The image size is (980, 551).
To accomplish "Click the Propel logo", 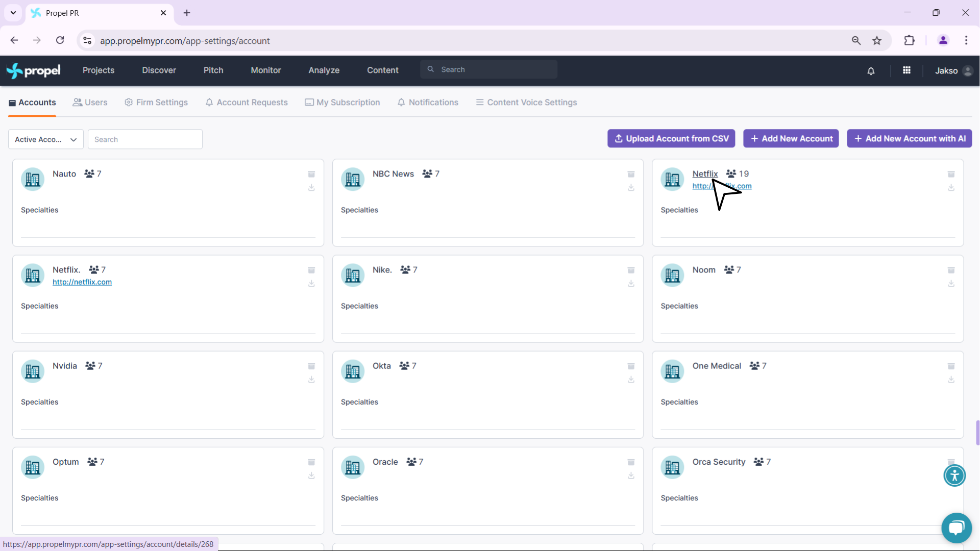I will coord(34,70).
